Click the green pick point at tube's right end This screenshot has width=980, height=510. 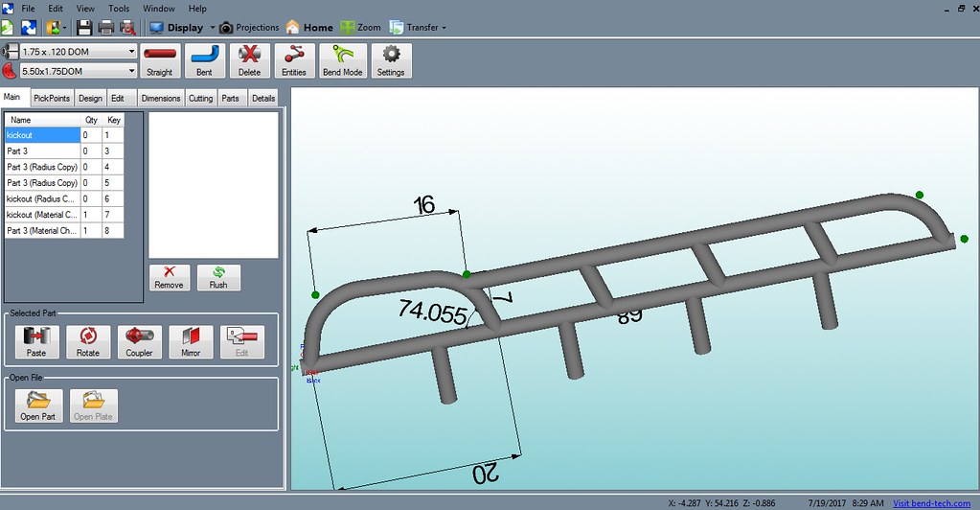click(965, 239)
